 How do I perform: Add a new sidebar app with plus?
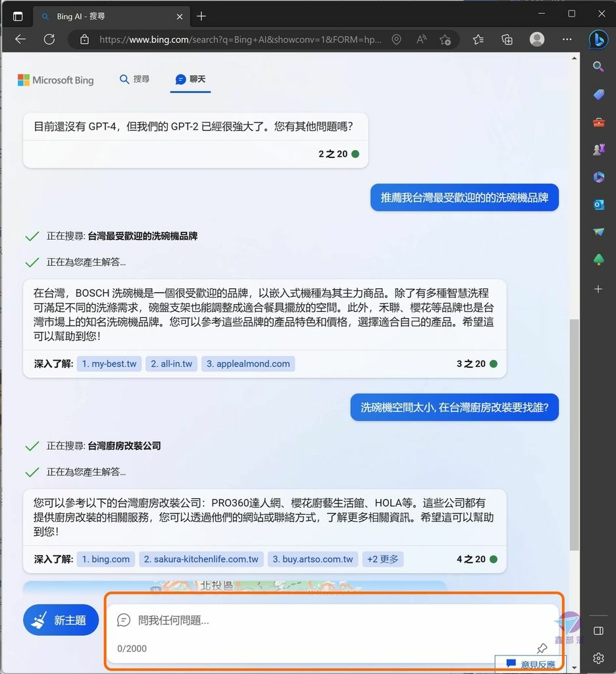coord(598,289)
